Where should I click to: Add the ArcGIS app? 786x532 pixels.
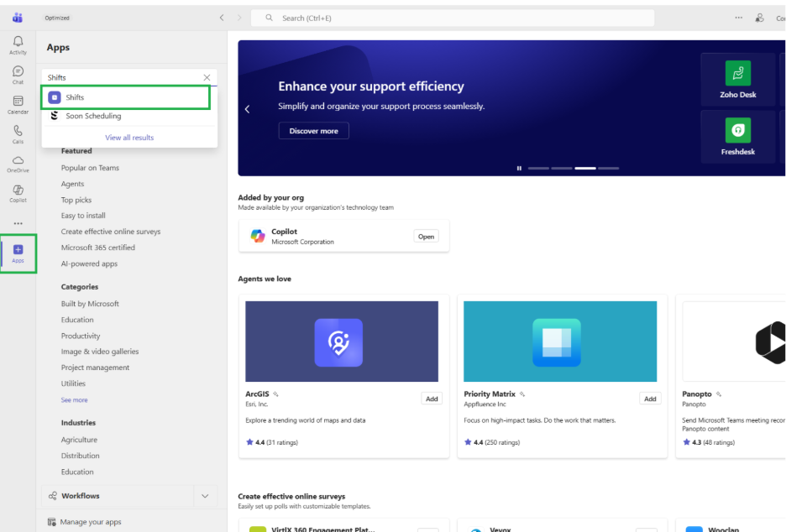pos(432,399)
